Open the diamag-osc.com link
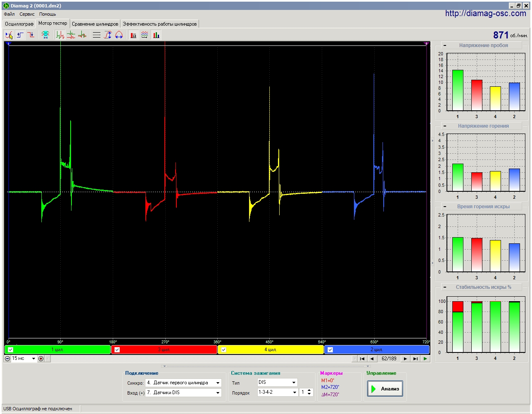 pyautogui.click(x=485, y=13)
